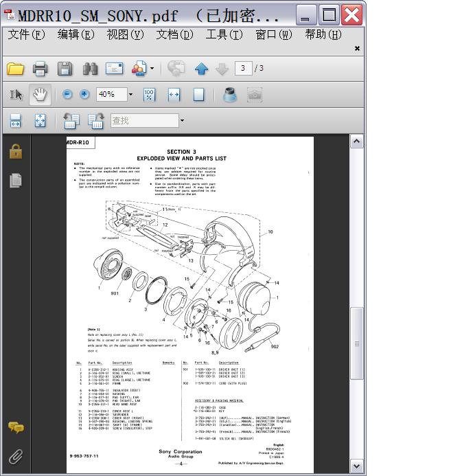Click the vertical scrollbar thumb
Screen dimensions: 462x476
coord(357,343)
